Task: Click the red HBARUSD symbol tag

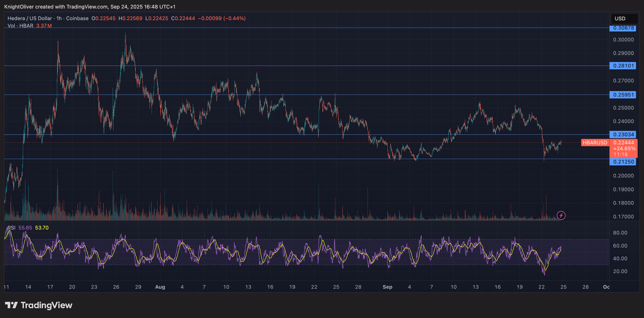Action: click(x=595, y=142)
